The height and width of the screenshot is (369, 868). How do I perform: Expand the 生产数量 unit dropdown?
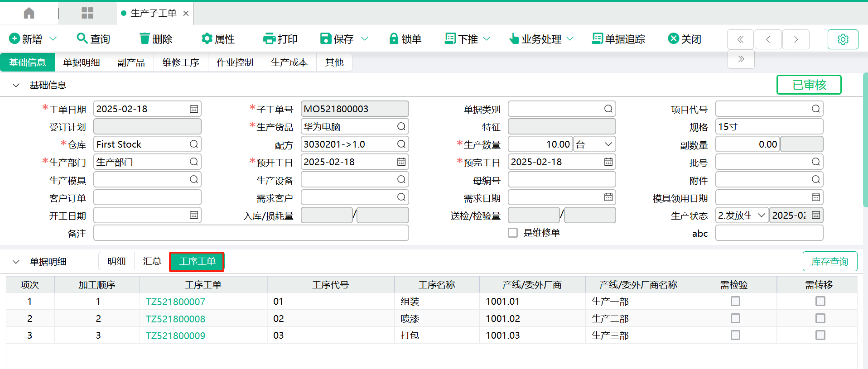[x=608, y=144]
